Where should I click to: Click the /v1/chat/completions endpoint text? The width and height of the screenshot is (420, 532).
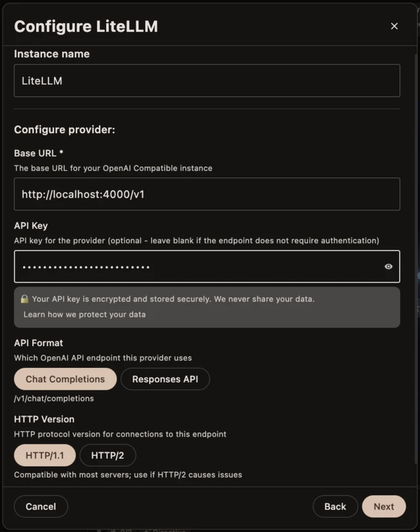[54, 398]
